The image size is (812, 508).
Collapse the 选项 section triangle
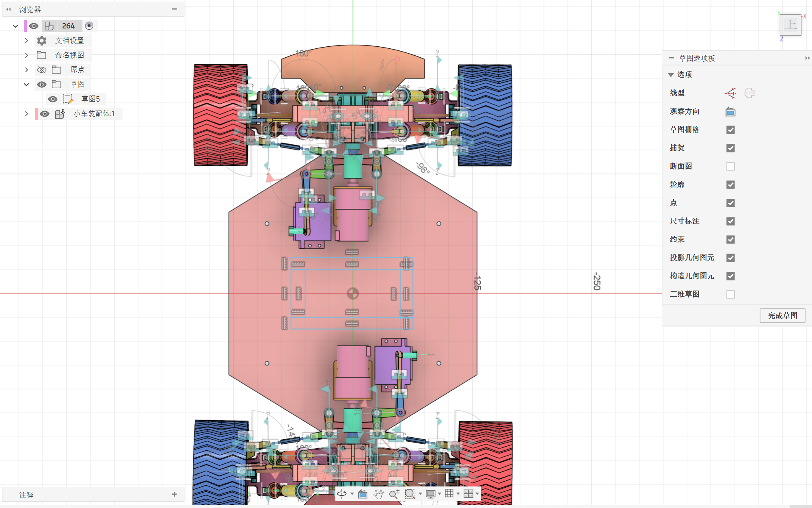pos(671,75)
